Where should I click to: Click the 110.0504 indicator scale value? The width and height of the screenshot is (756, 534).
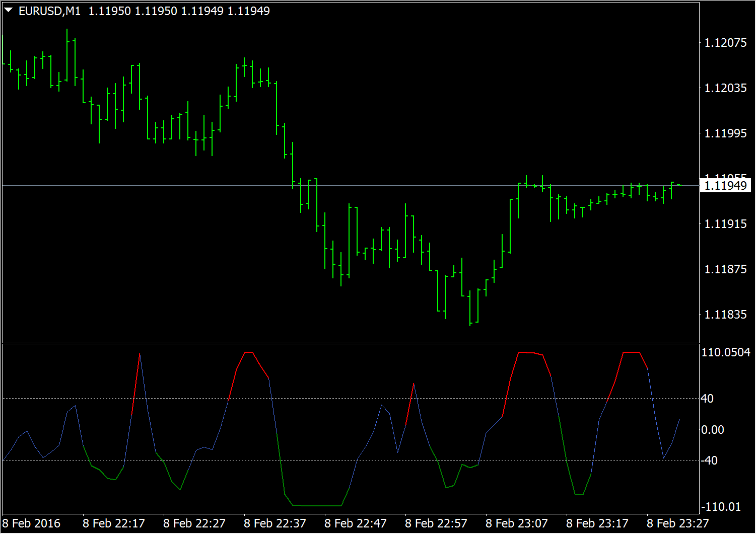tap(726, 352)
